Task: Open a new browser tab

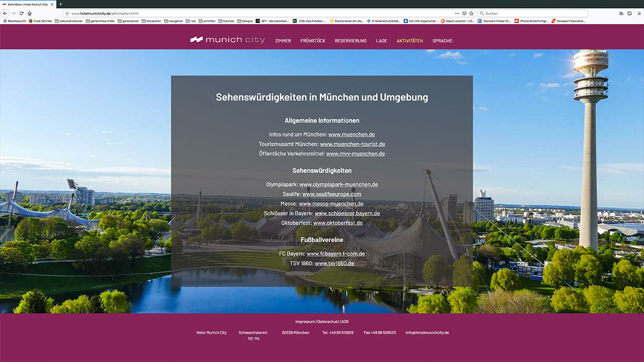Action: click(61, 4)
